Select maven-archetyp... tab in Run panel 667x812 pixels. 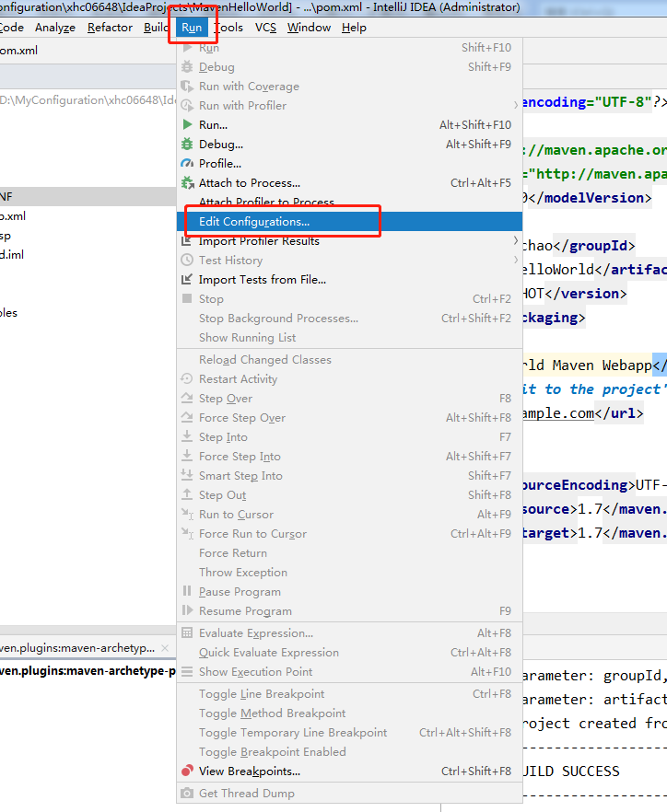click(x=76, y=648)
